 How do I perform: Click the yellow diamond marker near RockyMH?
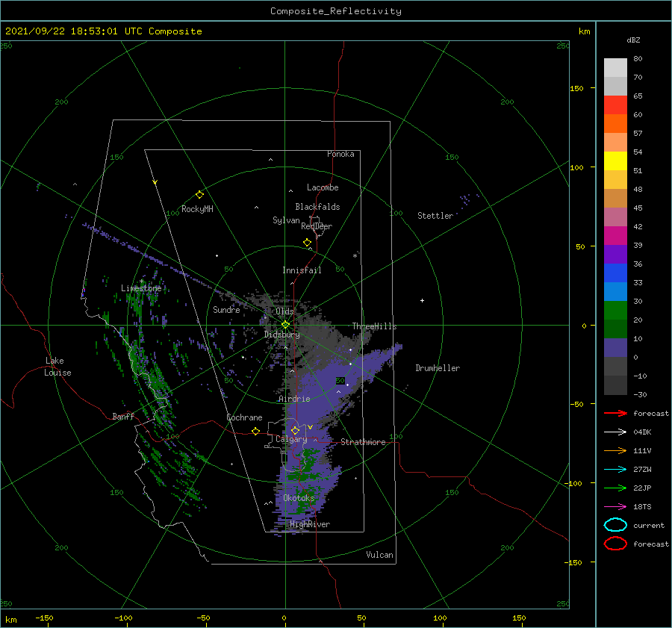tap(199, 195)
